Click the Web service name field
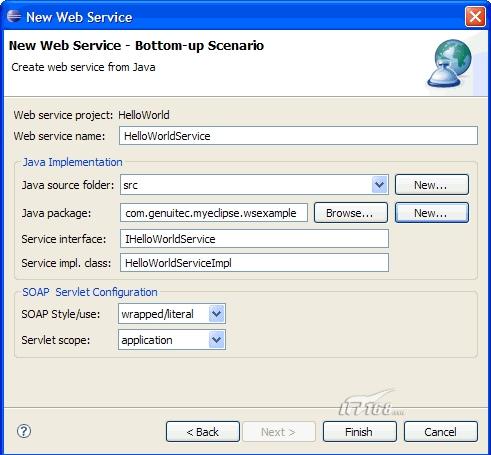 coord(298,136)
